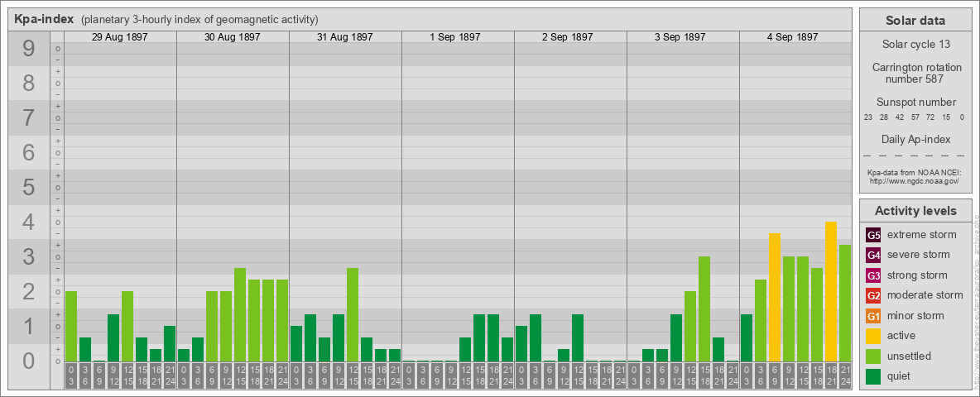Click the 'Sunspot number' label
The image size is (980, 397).
pyautogui.click(x=915, y=102)
